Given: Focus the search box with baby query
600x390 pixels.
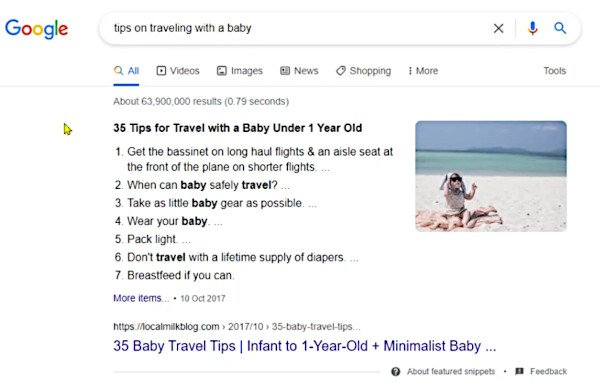Looking at the screenshot, I should coord(298,28).
